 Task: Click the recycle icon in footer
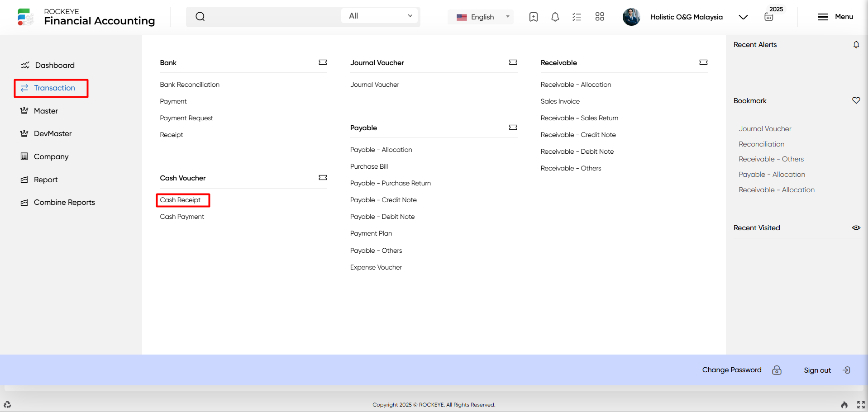pos(7,405)
